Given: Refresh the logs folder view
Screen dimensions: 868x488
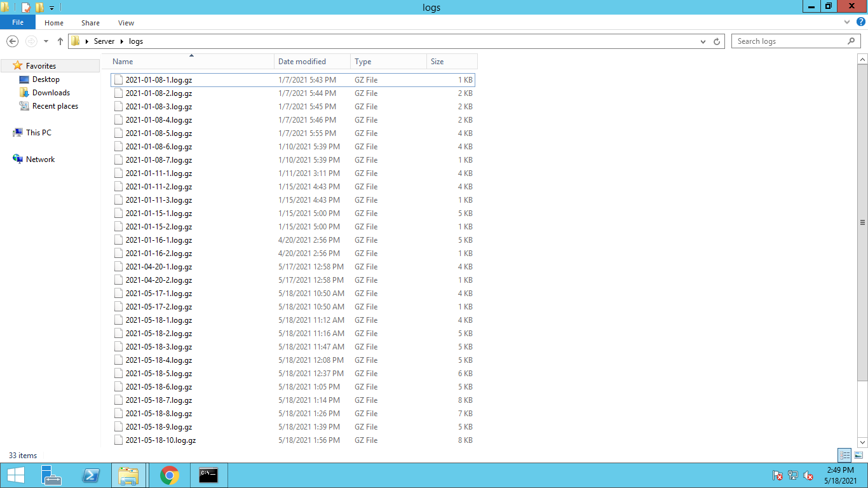Looking at the screenshot, I should (717, 41).
